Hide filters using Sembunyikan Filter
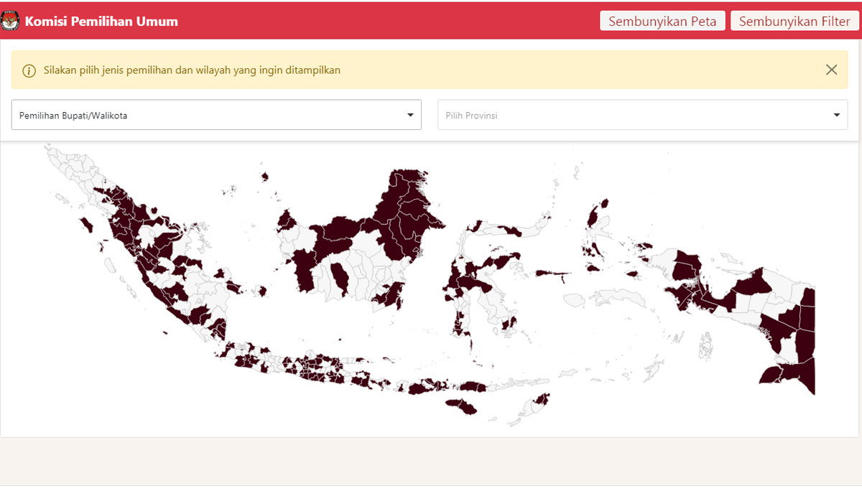The width and height of the screenshot is (862, 504). coord(794,21)
